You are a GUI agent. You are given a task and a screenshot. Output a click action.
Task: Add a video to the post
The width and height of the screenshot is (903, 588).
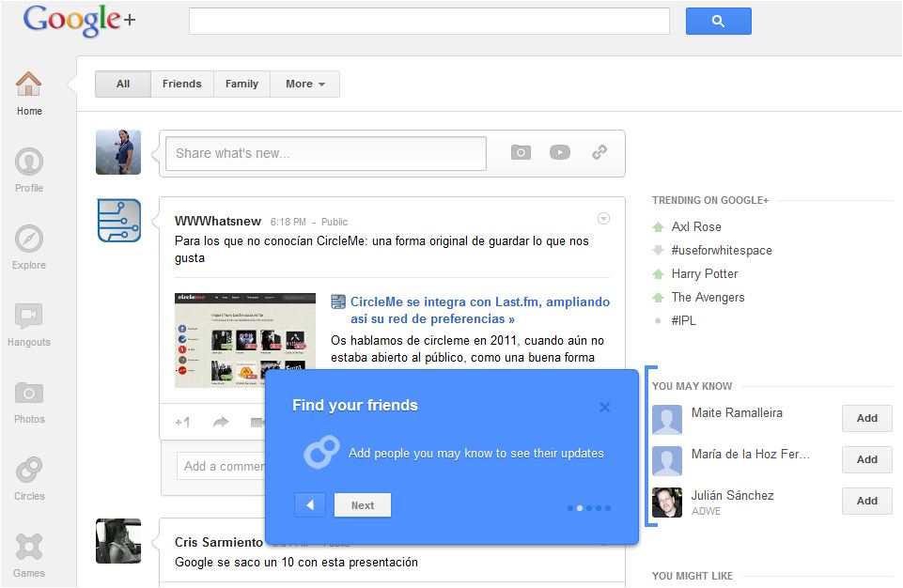coord(560,152)
